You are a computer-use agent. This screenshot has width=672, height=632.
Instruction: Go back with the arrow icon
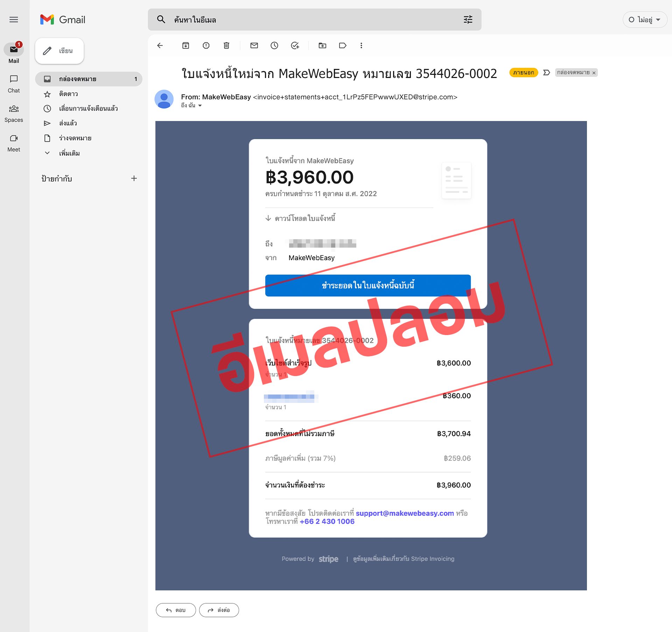pos(160,45)
